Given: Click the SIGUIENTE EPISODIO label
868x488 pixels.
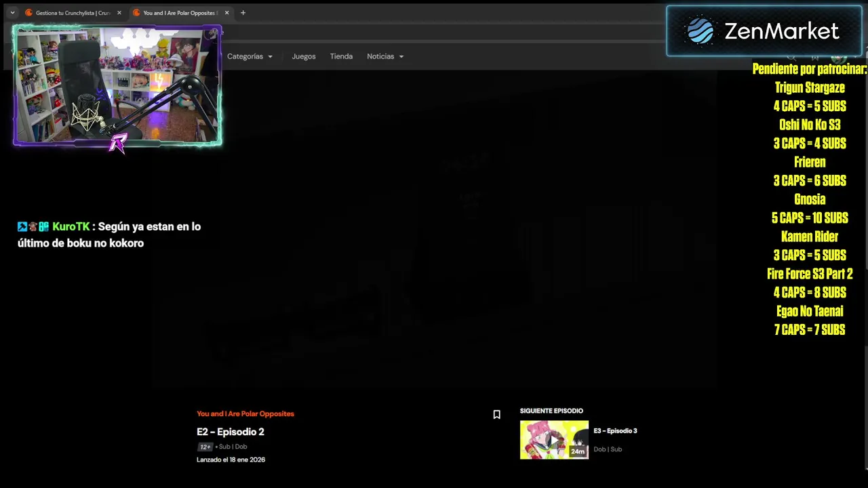Looking at the screenshot, I should click(551, 411).
